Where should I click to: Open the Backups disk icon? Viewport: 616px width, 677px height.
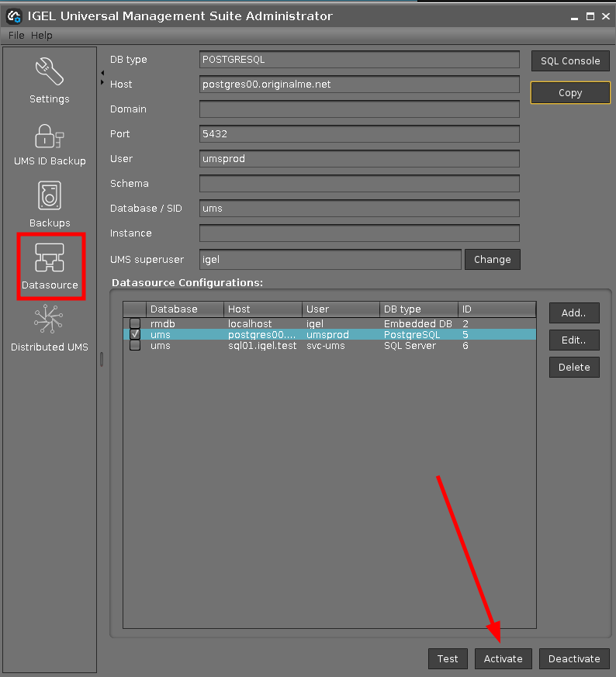(50, 196)
